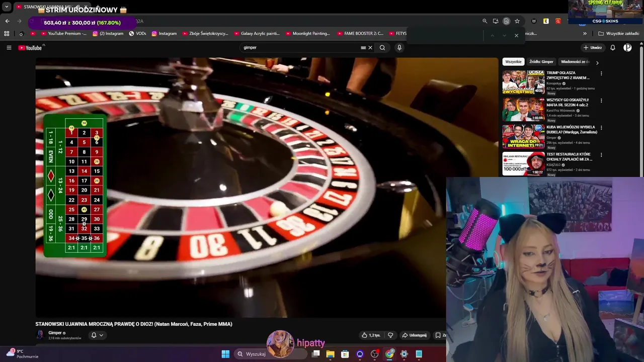Open the MAFIA IRL SEZON 4 video thumbnail
Screen dimensions: 644x362
coord(523,109)
